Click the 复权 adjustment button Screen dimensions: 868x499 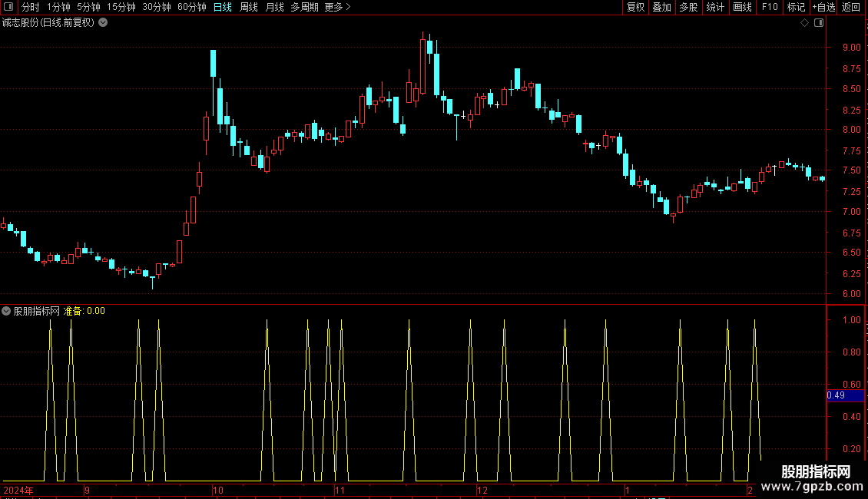coord(635,7)
